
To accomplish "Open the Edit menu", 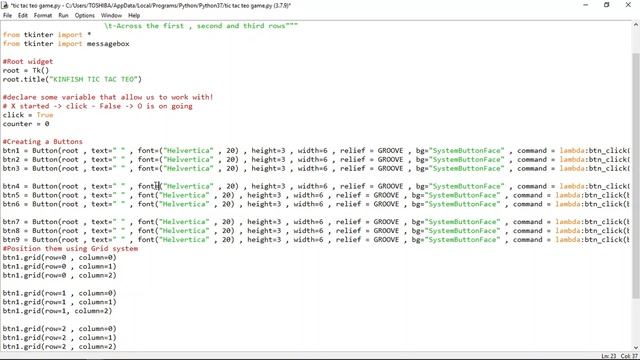I will coord(23,16).
